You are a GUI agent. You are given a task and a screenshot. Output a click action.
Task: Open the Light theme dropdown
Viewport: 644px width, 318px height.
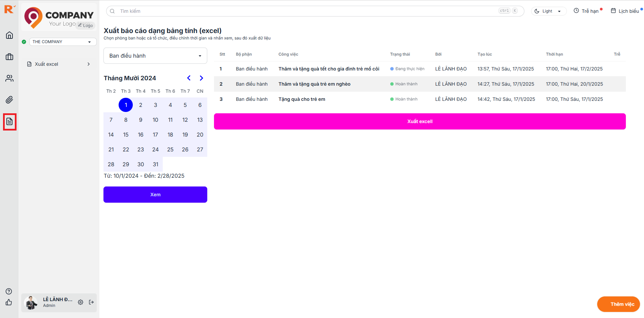[549, 11]
